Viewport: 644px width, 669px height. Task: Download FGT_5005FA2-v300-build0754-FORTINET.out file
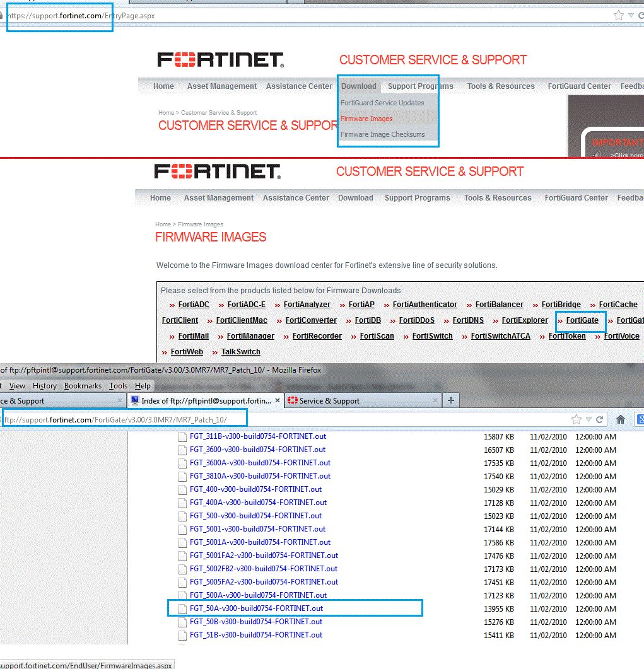[264, 582]
